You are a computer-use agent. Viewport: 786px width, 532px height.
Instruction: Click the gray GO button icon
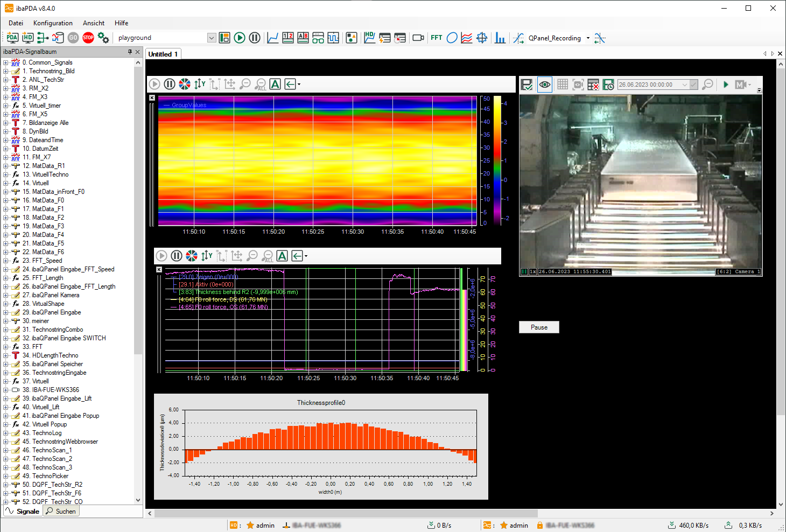point(73,38)
